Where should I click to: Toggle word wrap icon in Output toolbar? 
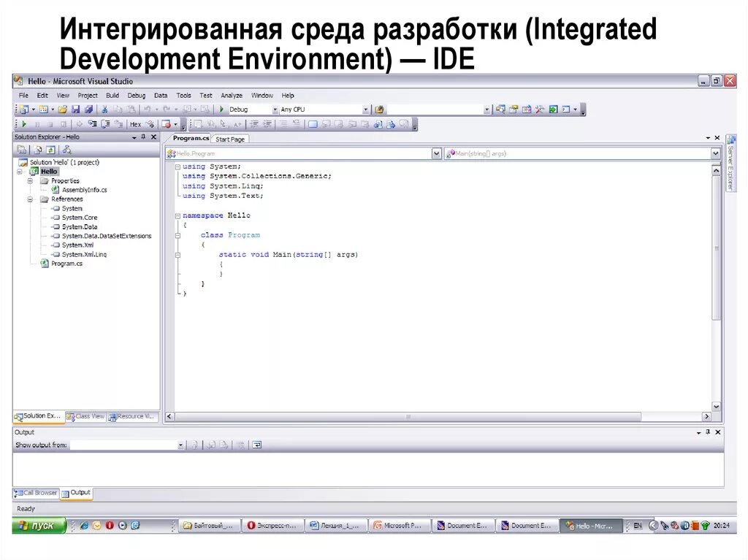tap(256, 445)
